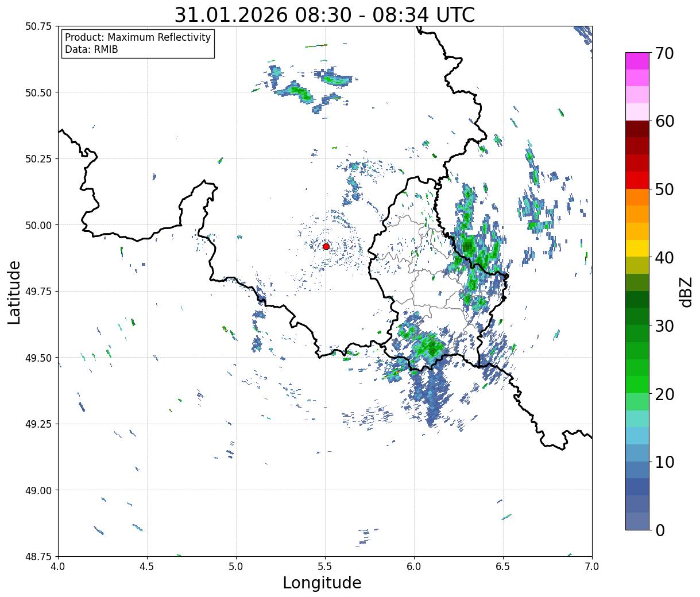Click the plot title with the UTC timestamp
This screenshot has width=700, height=597.
325,15
